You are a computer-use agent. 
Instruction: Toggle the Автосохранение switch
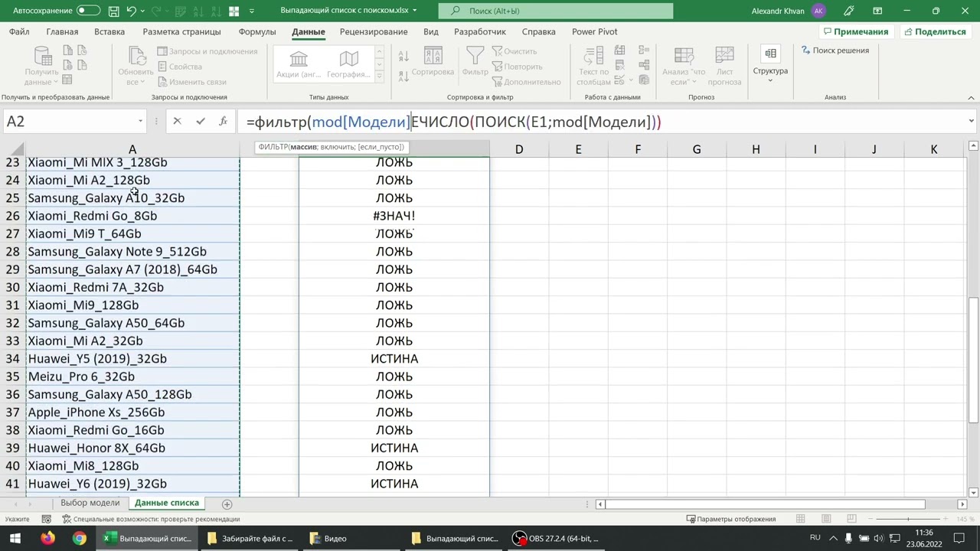(88, 11)
